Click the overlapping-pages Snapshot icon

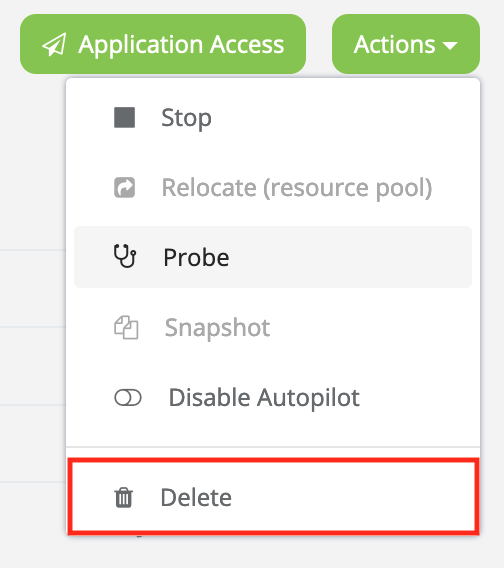pos(126,327)
